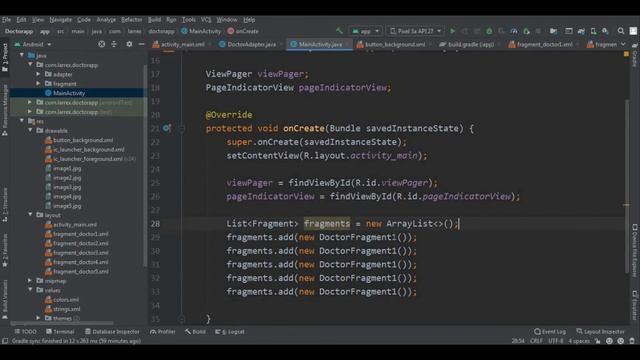Expand the themes node
Image resolution: width=640 pixels, height=360 pixels.
[38, 318]
